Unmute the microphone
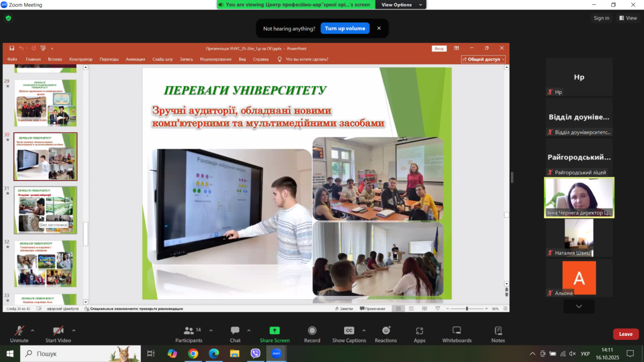Image resolution: width=644 pixels, height=362 pixels. tap(19, 334)
